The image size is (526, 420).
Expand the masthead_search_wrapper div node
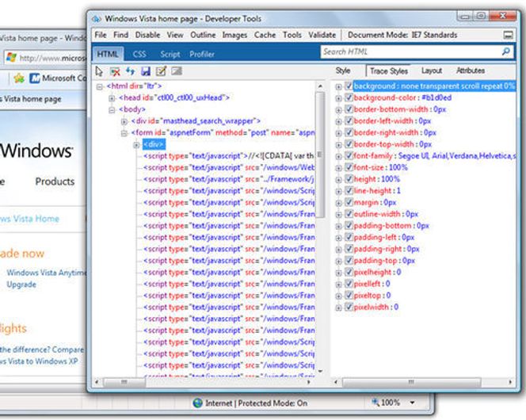click(124, 121)
